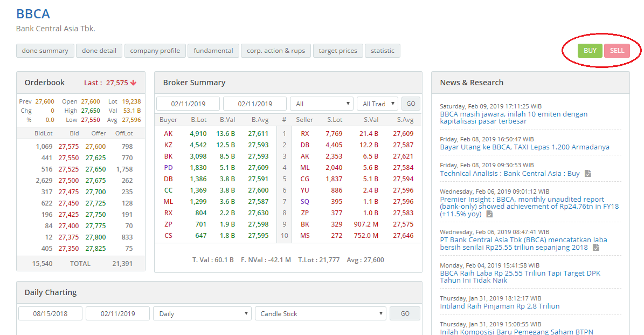Click the green BUY button
The image size is (644, 335).
pyautogui.click(x=590, y=51)
